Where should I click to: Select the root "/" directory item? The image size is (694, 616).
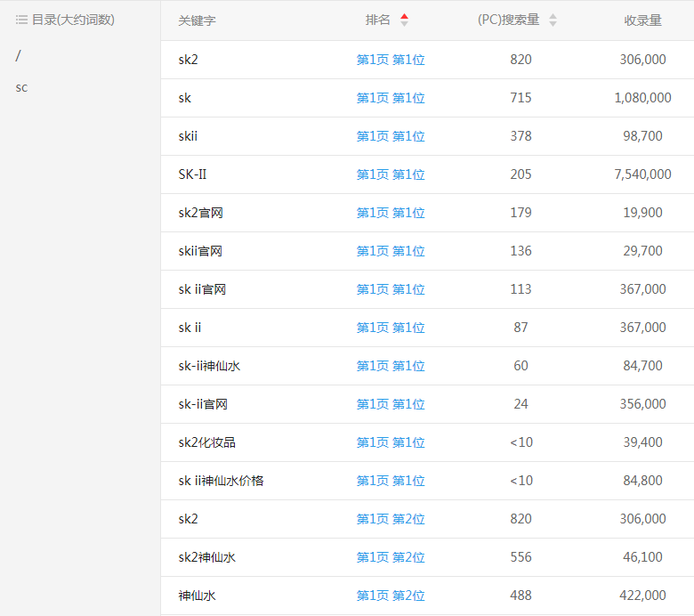click(19, 56)
